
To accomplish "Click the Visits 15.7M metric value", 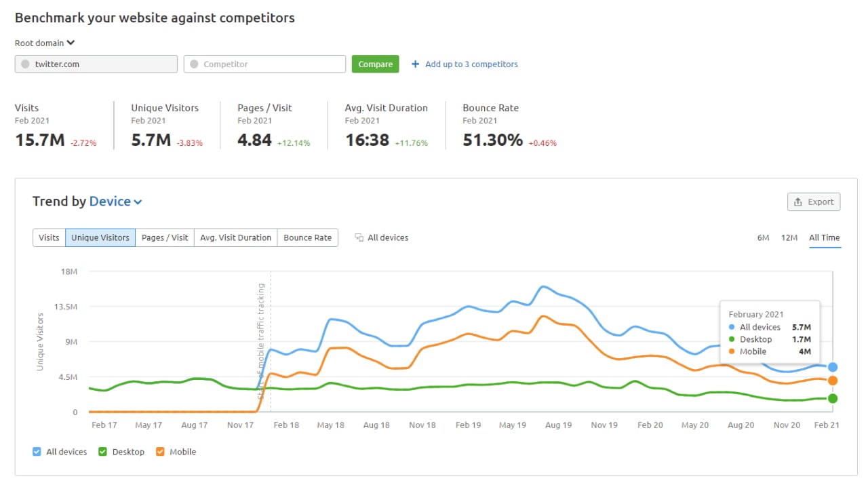I will [x=40, y=140].
